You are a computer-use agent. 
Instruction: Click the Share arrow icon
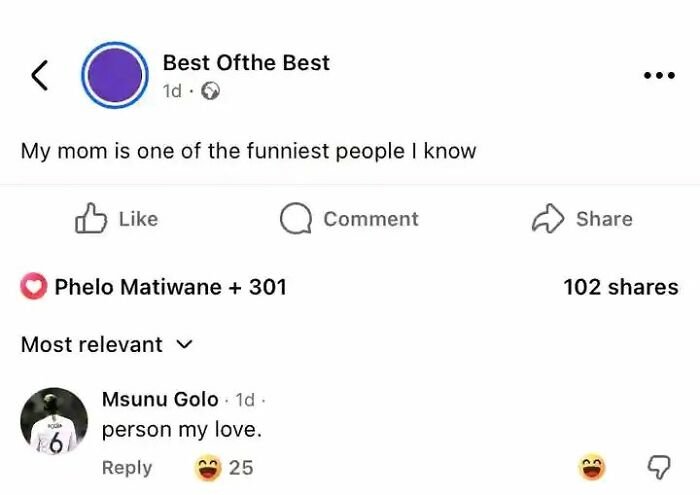coord(548,218)
